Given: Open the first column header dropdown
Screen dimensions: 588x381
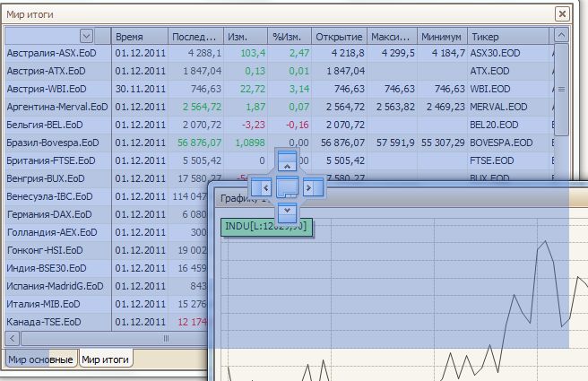Looking at the screenshot, I should coord(86,36).
